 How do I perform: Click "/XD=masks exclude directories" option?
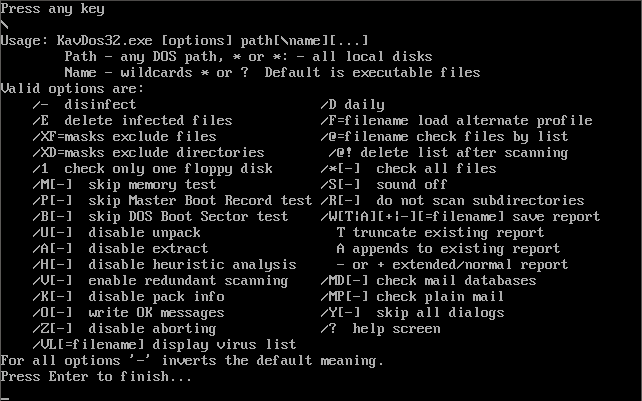148,153
